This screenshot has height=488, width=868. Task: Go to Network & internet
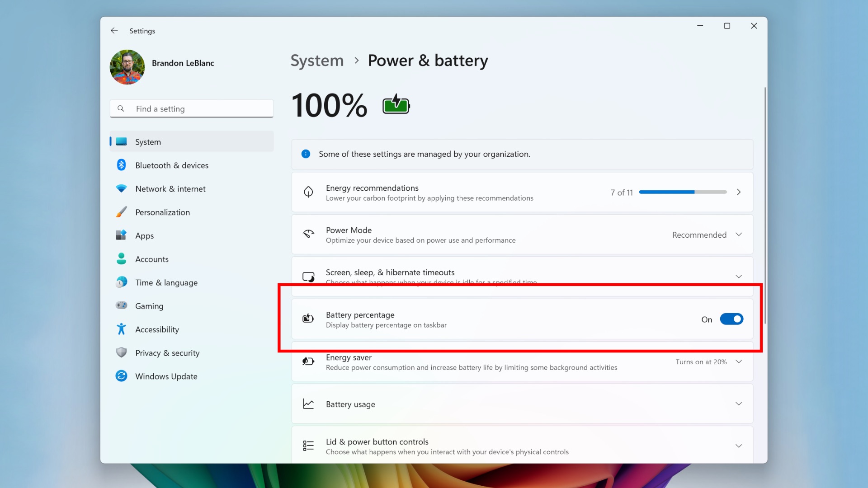(x=170, y=189)
